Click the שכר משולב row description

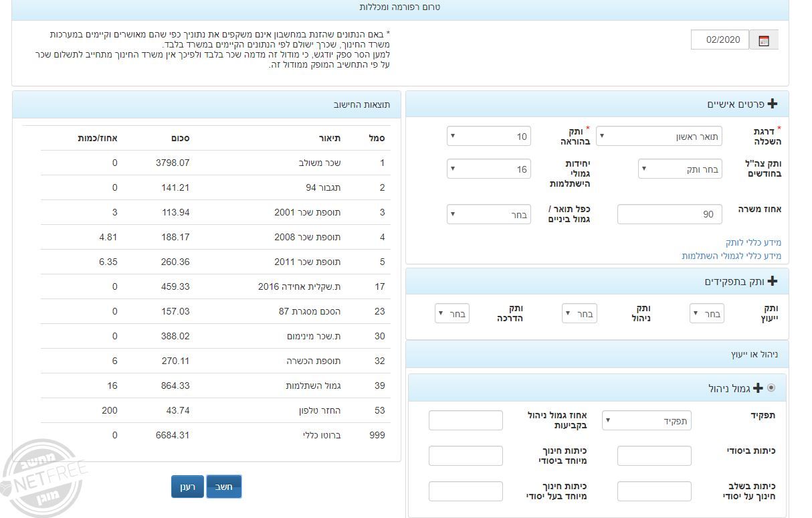320,163
